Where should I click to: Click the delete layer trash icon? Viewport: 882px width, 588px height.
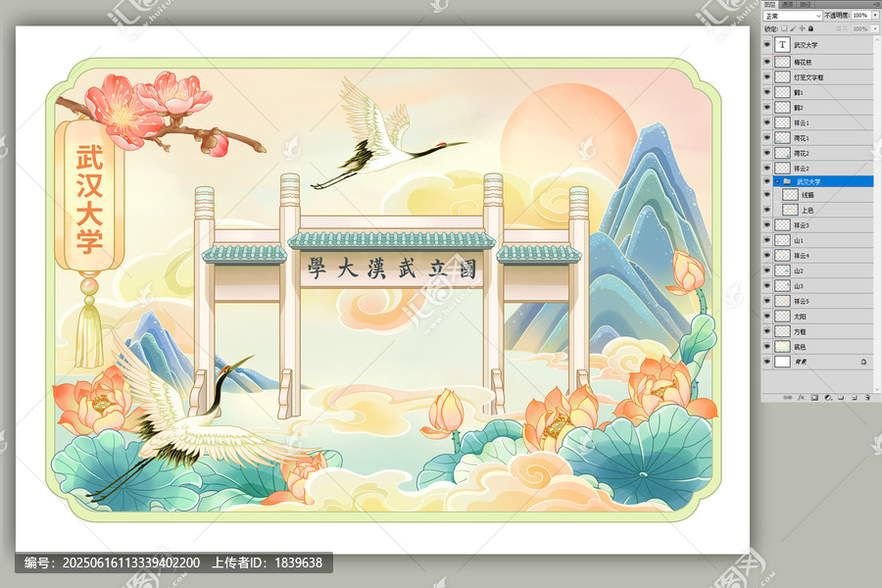[x=867, y=397]
